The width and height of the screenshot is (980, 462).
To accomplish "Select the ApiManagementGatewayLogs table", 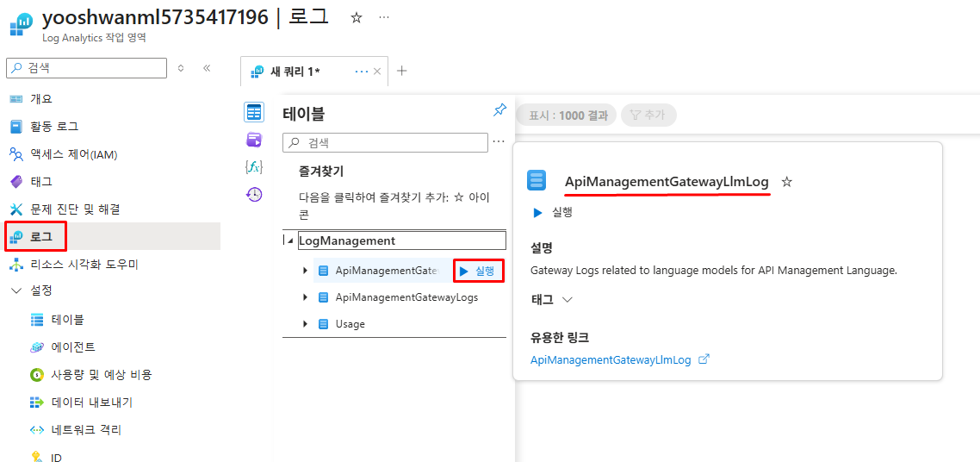I will (406, 297).
